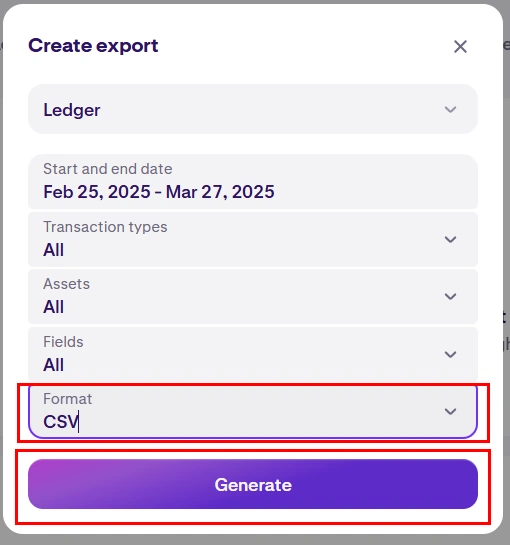Click the Format row chevron arrow
This screenshot has height=545, width=510.
[x=450, y=412]
